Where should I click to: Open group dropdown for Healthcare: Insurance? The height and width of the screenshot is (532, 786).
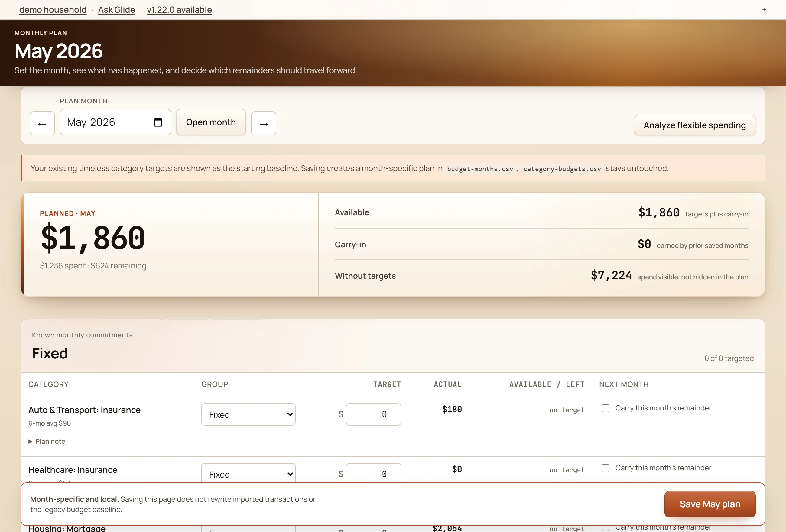coord(248,473)
